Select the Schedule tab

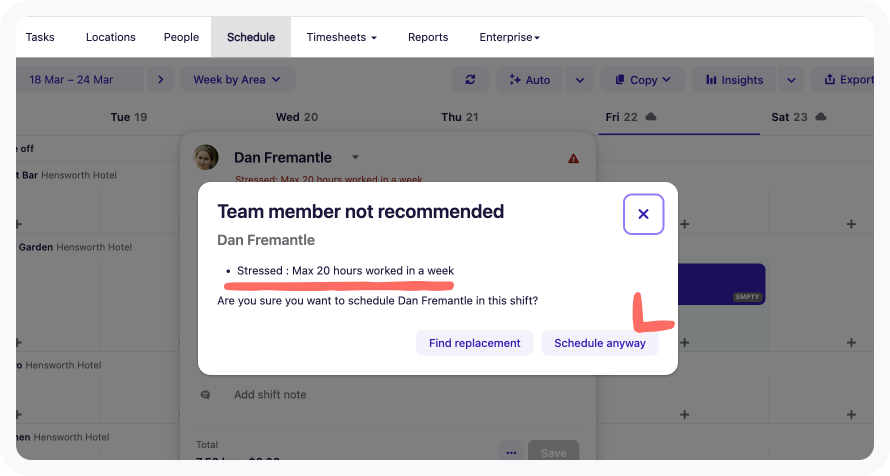251,37
